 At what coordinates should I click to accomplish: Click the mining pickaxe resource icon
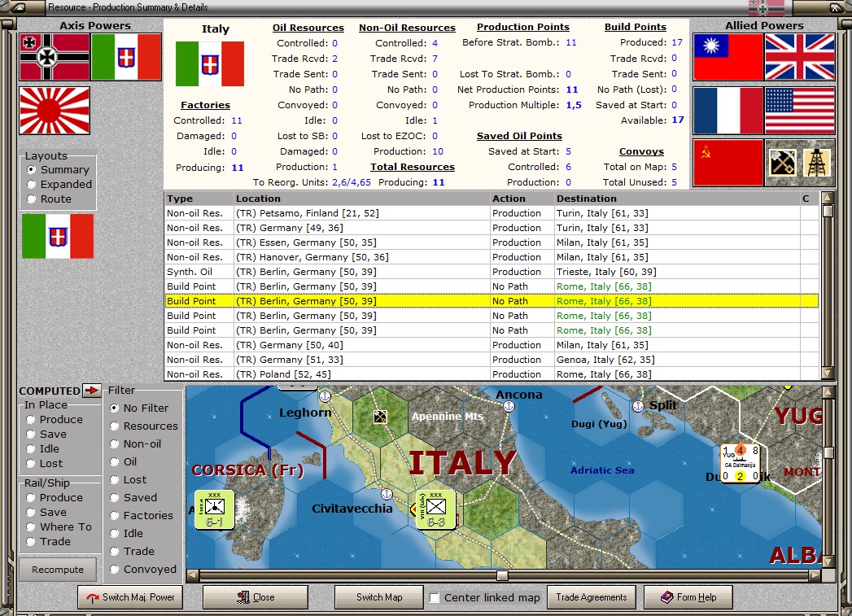pyautogui.click(x=782, y=163)
